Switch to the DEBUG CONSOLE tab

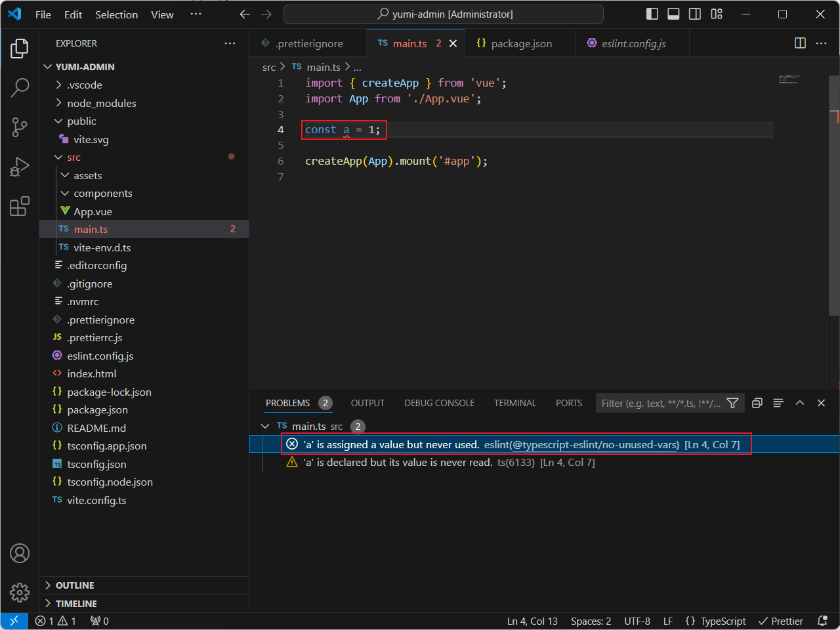pos(439,403)
